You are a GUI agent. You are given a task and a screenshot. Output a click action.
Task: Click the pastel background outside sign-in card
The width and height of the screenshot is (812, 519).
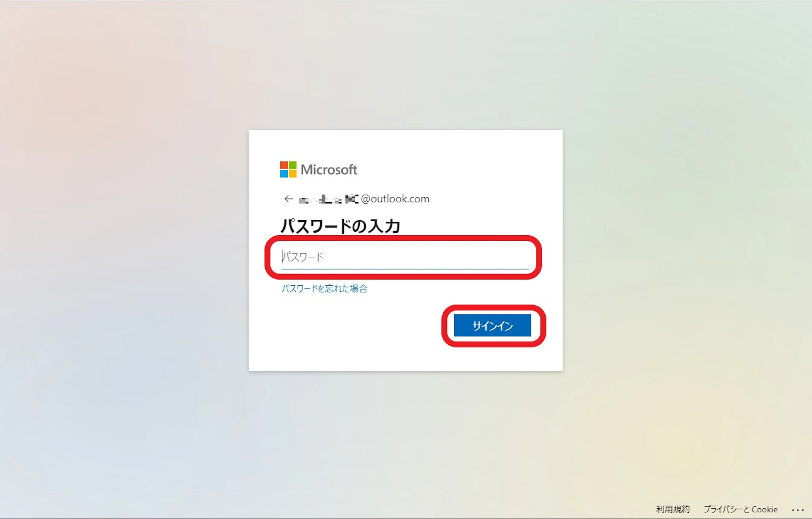119,258
